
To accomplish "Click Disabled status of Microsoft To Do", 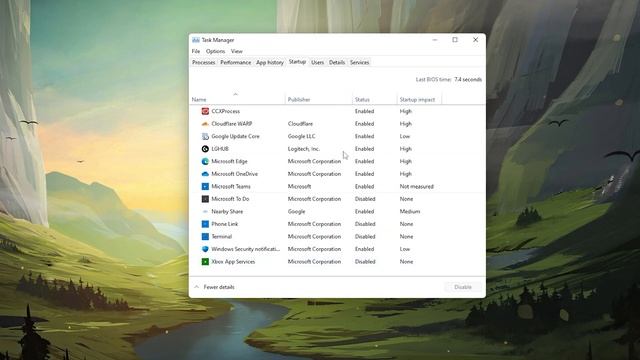I will point(365,199).
